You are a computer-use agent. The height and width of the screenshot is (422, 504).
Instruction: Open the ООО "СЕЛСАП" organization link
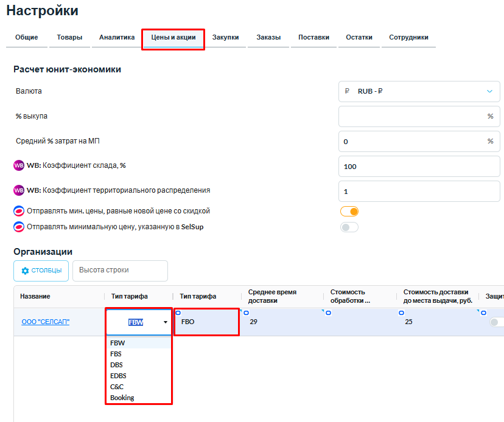pos(45,322)
